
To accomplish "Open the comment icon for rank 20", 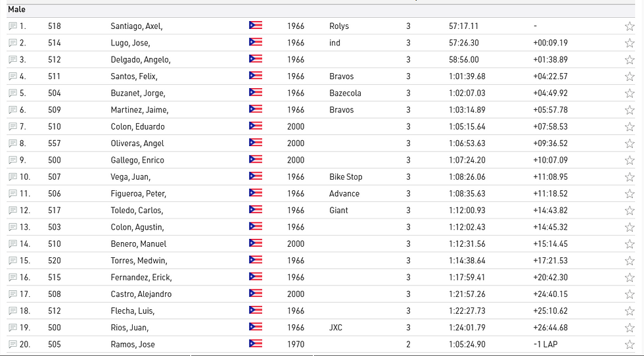I will tap(12, 344).
